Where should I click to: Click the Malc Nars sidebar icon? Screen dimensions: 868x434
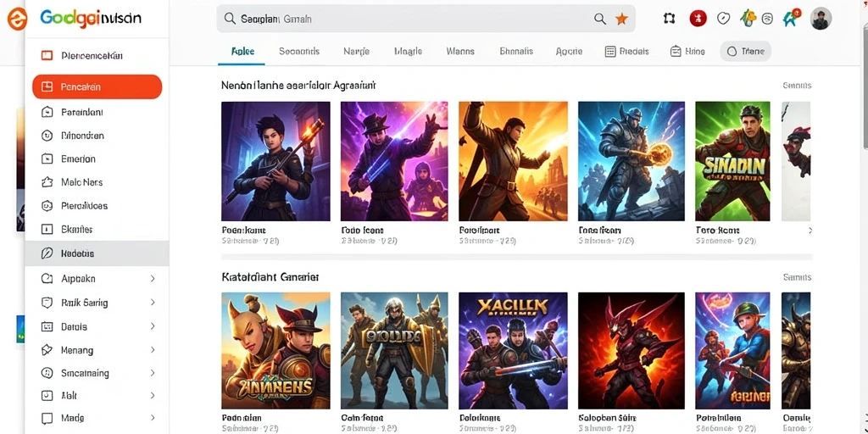pos(47,182)
